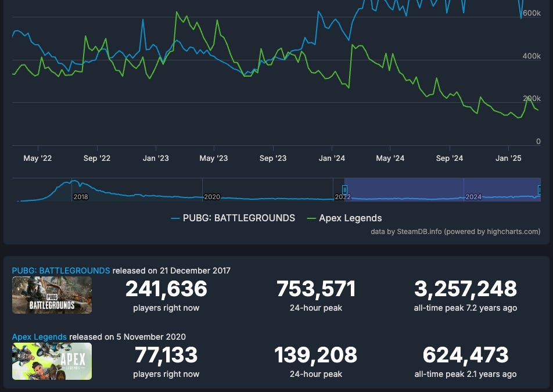This screenshot has height=392, width=553.
Task: Click the 2018 marker in the navigator
Action: point(81,197)
